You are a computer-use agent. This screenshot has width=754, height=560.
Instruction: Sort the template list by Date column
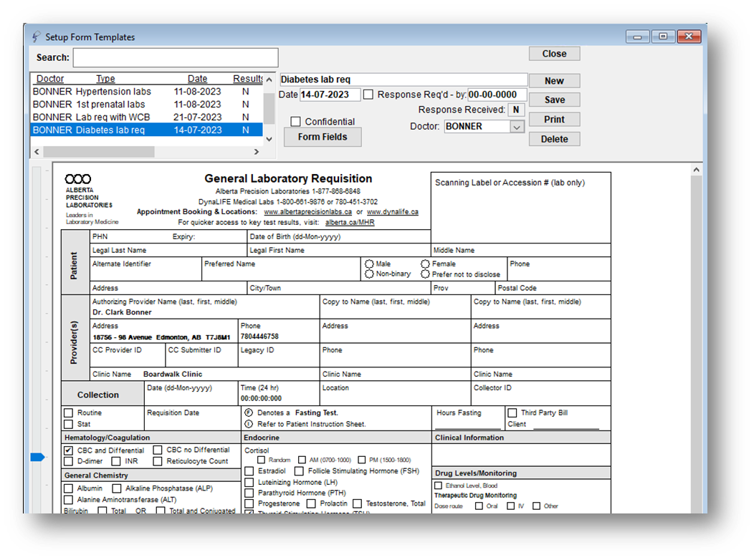tap(197, 79)
